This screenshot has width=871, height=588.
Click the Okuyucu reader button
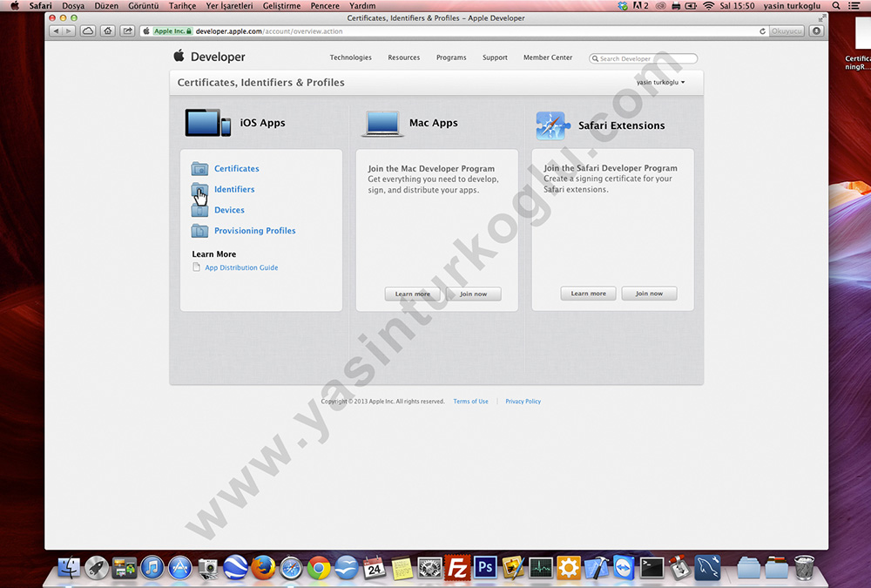tap(787, 31)
